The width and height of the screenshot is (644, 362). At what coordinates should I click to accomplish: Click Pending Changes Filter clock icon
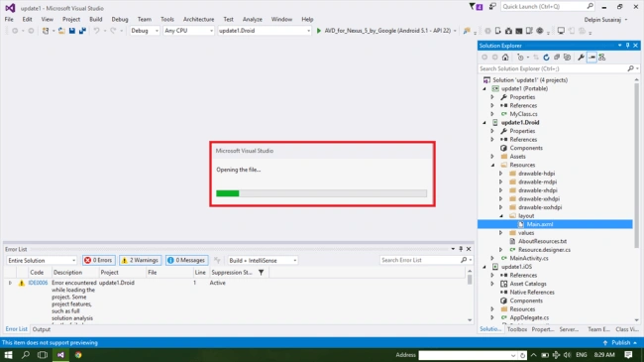point(520,58)
